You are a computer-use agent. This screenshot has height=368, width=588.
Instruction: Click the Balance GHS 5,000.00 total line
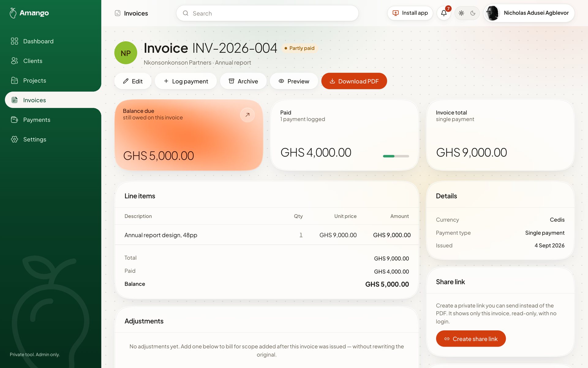(267, 284)
